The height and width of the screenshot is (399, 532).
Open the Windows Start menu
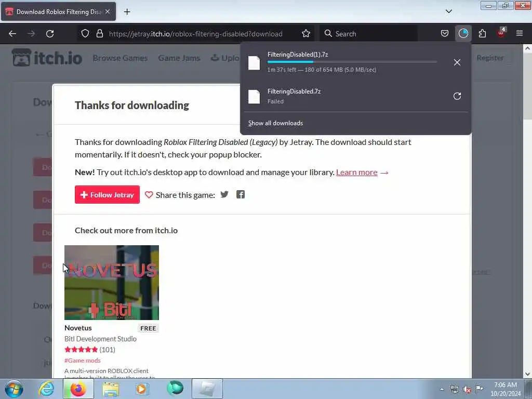[14, 389]
